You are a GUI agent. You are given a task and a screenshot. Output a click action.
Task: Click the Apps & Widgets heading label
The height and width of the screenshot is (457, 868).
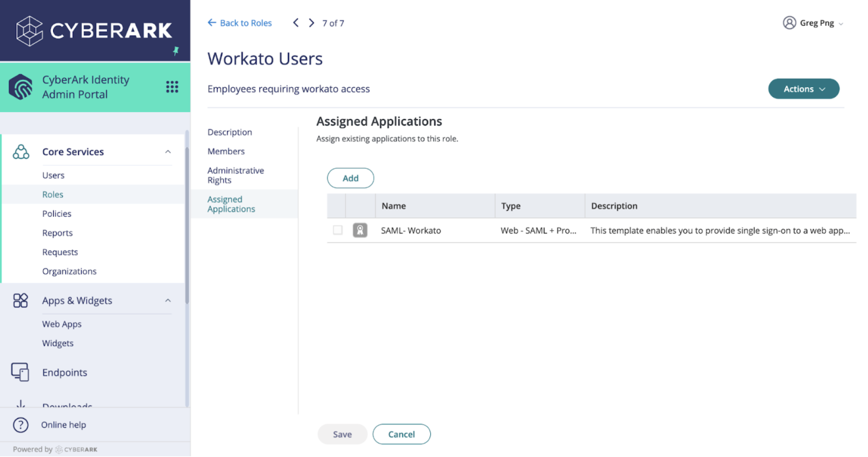[77, 301]
